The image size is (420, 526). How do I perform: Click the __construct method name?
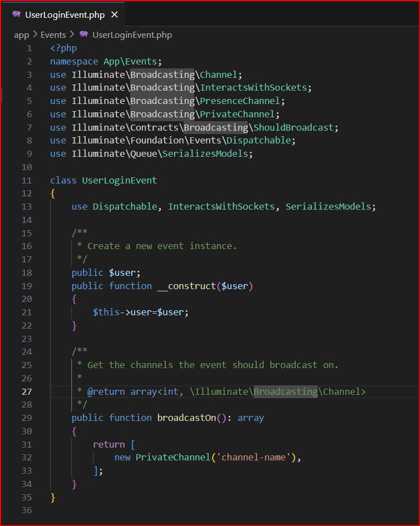coord(187,286)
